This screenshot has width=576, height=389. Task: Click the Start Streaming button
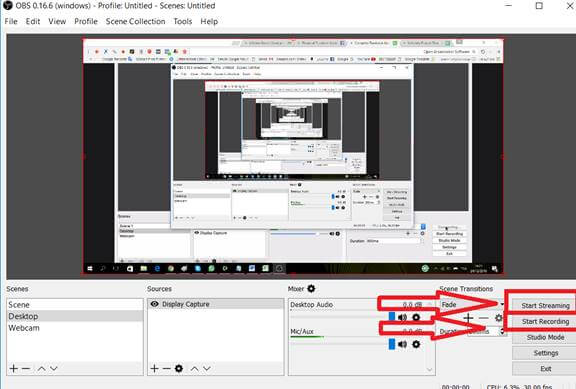(x=545, y=306)
